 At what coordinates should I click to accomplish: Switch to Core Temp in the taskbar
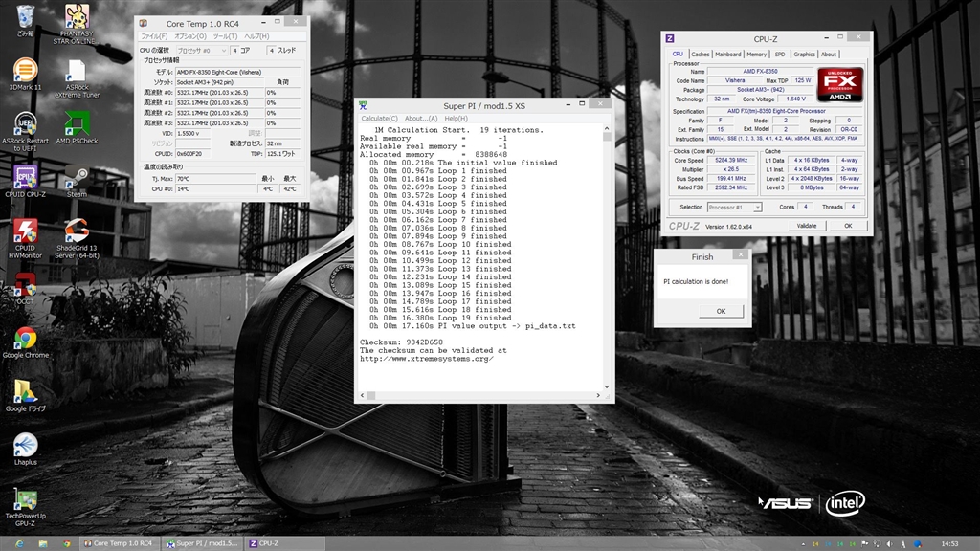pos(120,543)
